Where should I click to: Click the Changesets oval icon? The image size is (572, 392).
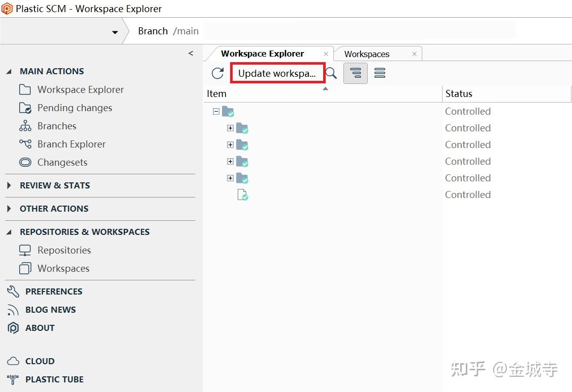(25, 162)
